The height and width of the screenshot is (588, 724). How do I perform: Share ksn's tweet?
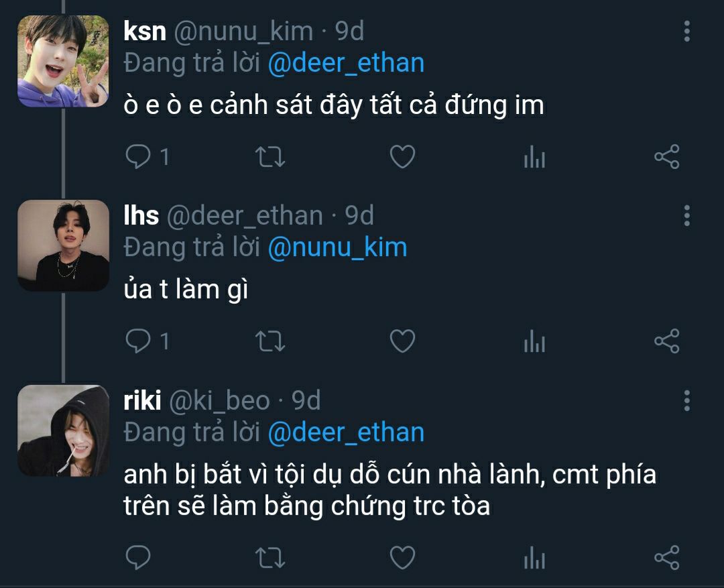pos(666,157)
